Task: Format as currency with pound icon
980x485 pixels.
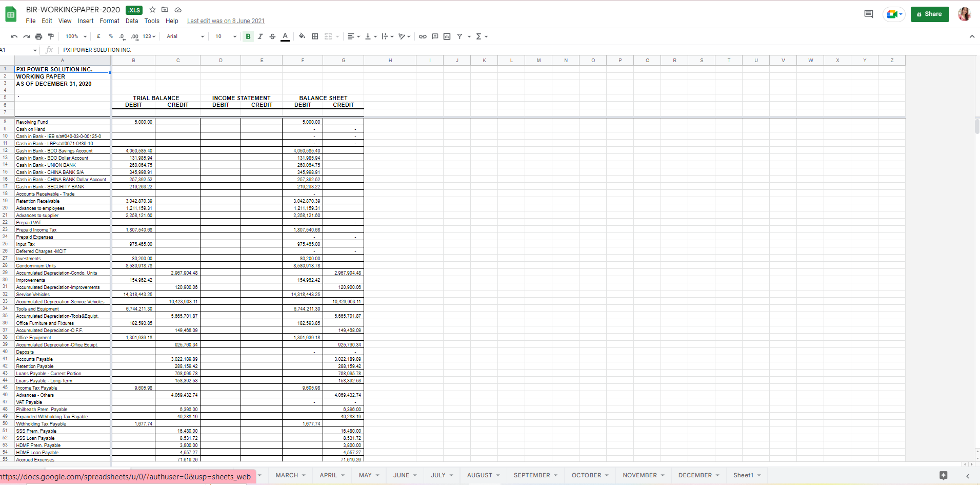Action: tap(98, 36)
